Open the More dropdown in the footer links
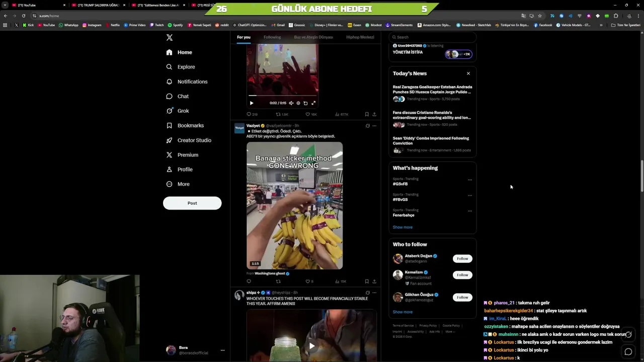 pos(450,332)
